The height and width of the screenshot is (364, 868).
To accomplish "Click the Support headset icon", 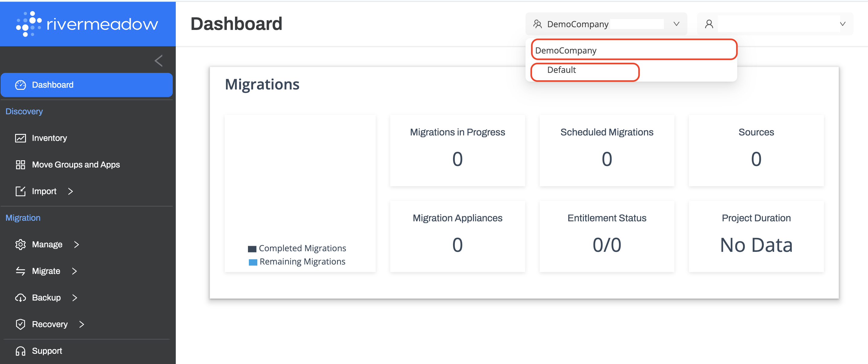I will click(21, 351).
